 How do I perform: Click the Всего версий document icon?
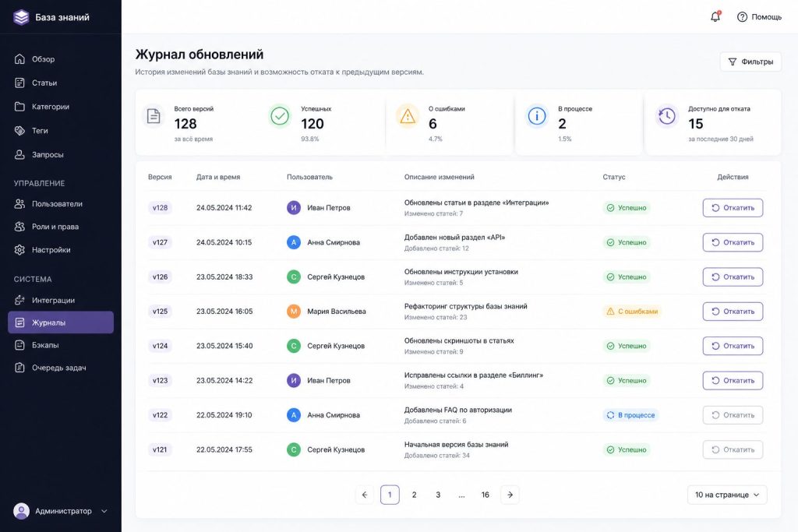click(154, 116)
